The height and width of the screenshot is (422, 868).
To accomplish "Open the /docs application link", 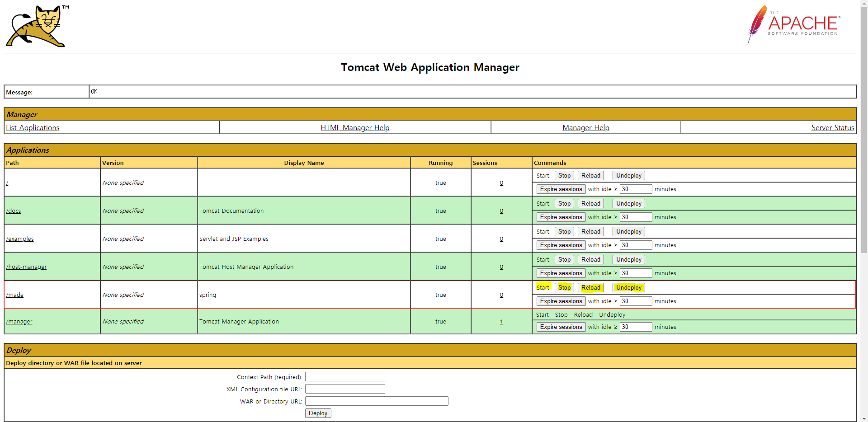I will point(14,211).
